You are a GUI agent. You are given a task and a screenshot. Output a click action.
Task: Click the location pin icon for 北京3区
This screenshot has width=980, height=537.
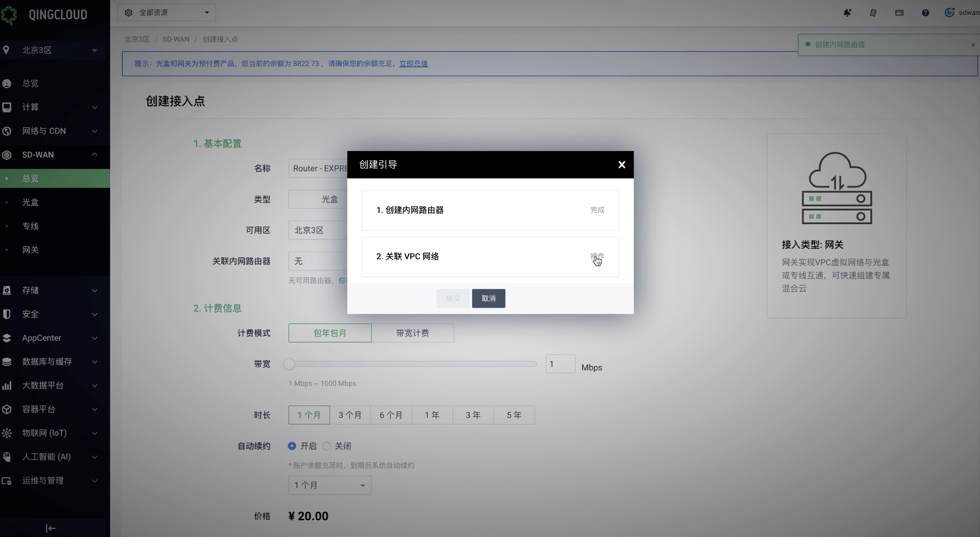coord(6,50)
